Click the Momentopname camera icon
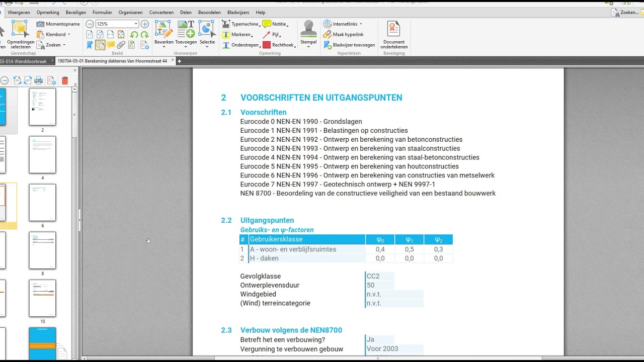The image size is (644, 362). [40, 24]
